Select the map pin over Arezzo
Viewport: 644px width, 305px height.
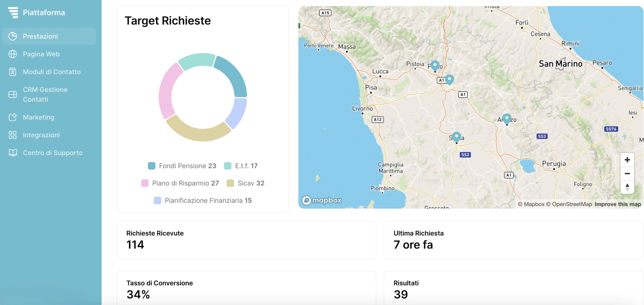(x=507, y=118)
